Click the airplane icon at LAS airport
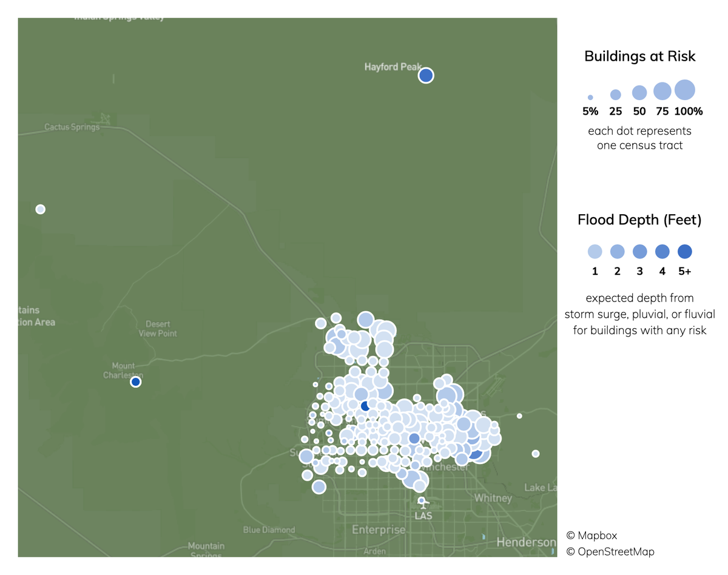 click(x=423, y=502)
